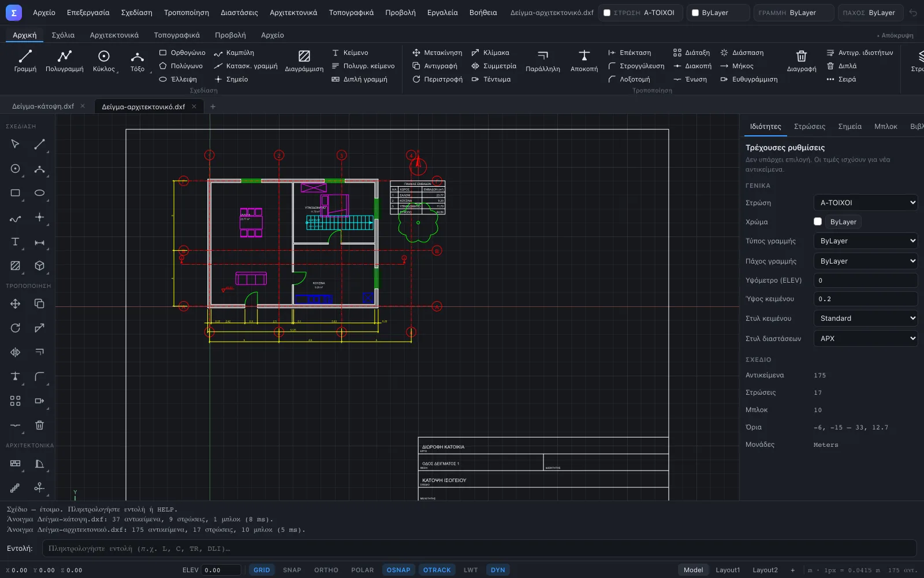Use the Αποκοπή trim tool
The image size is (924, 578).
tap(584, 61)
